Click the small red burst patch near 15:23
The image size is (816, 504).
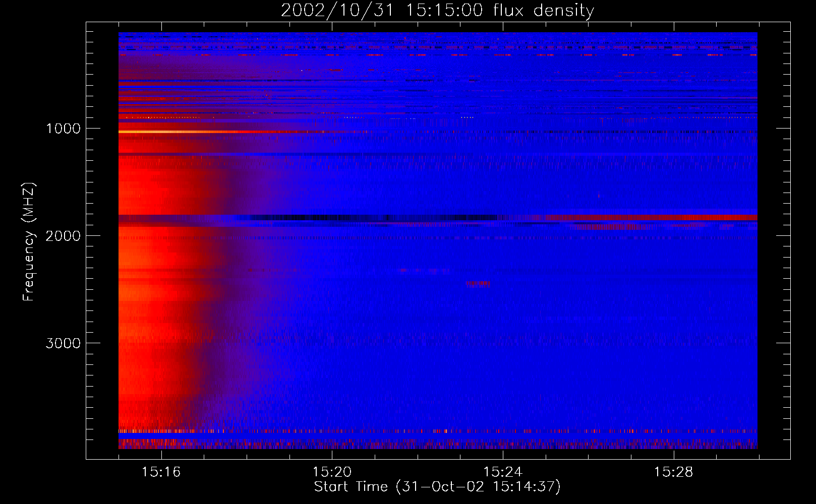point(478,284)
